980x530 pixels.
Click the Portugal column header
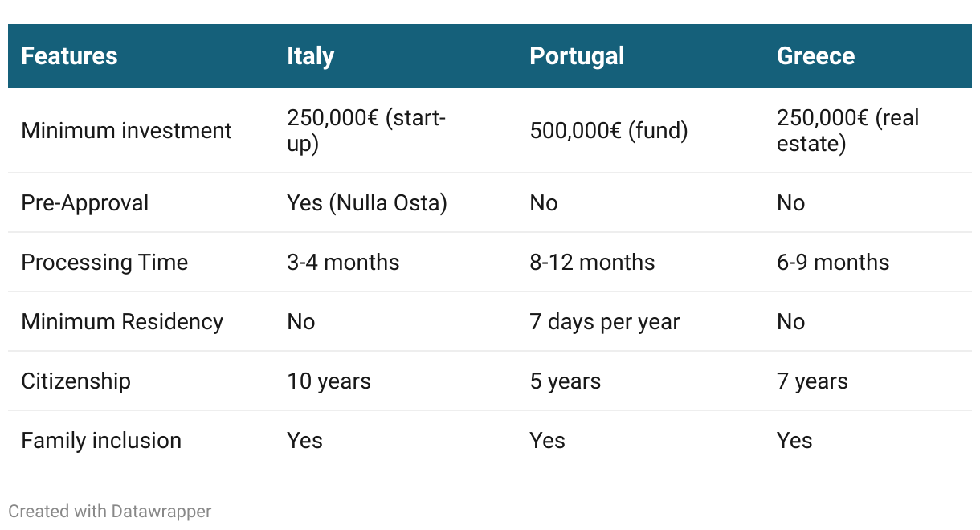coord(577,56)
